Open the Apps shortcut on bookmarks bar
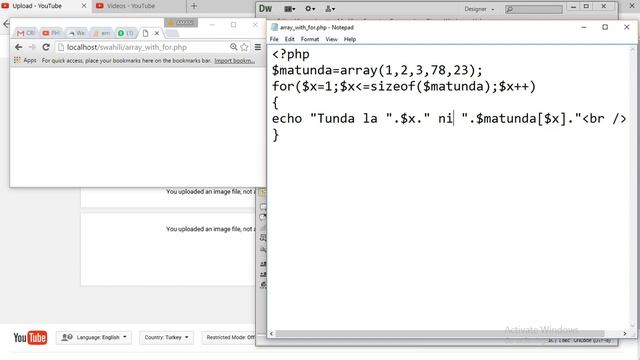Screen dimensions: 640x360 tap(25, 60)
